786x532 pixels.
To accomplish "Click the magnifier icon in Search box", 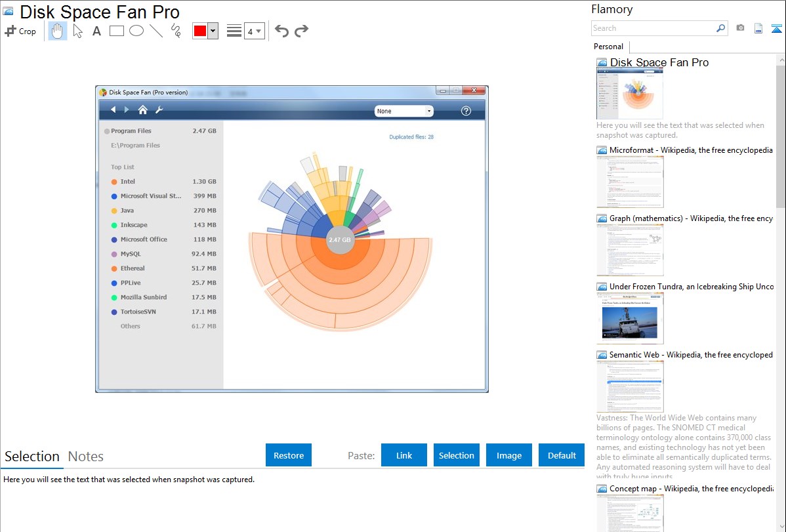I will [720, 28].
